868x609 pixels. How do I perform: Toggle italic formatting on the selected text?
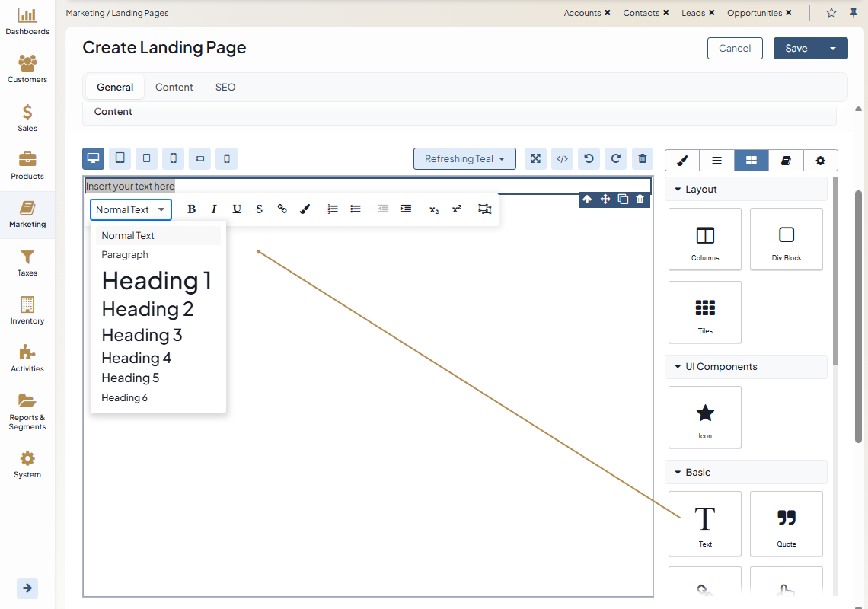[x=214, y=209]
